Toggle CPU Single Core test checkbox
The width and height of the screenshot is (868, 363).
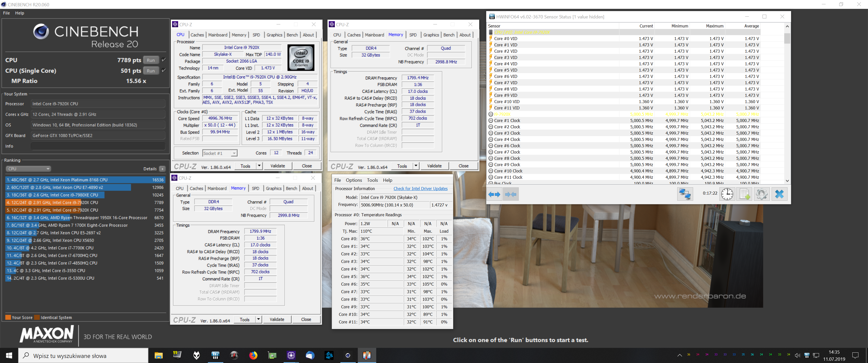[164, 70]
